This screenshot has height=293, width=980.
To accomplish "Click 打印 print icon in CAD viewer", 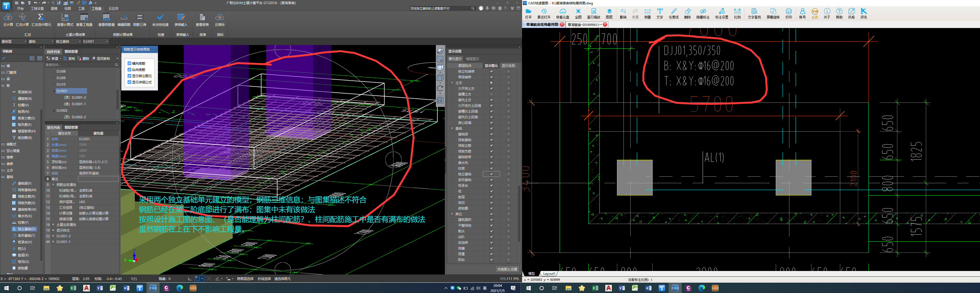I will (x=789, y=14).
